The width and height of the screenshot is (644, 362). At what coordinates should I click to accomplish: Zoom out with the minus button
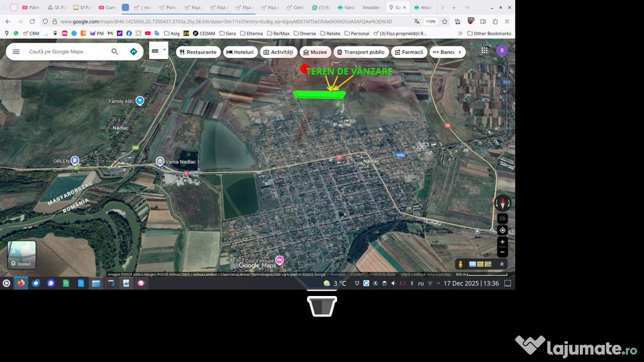[x=502, y=252]
